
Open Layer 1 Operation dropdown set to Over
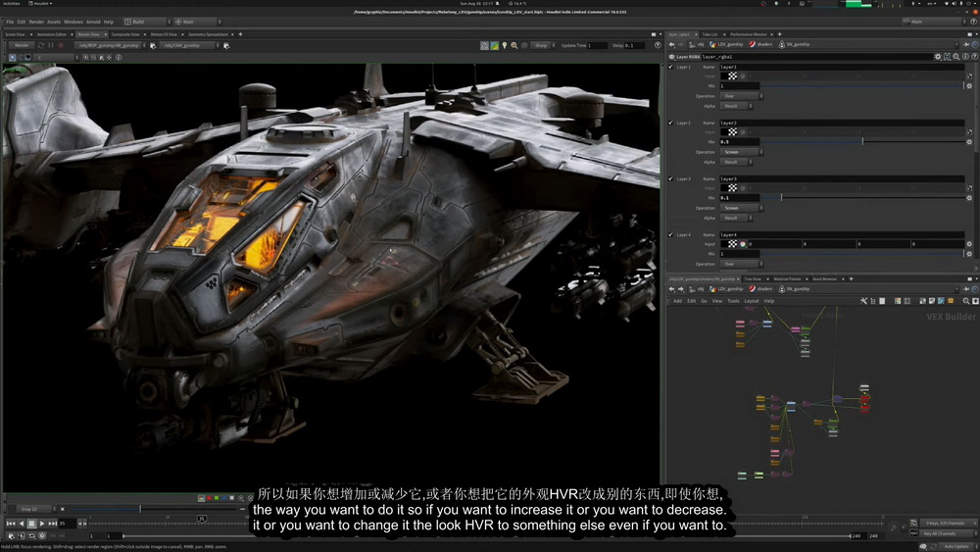coord(741,96)
